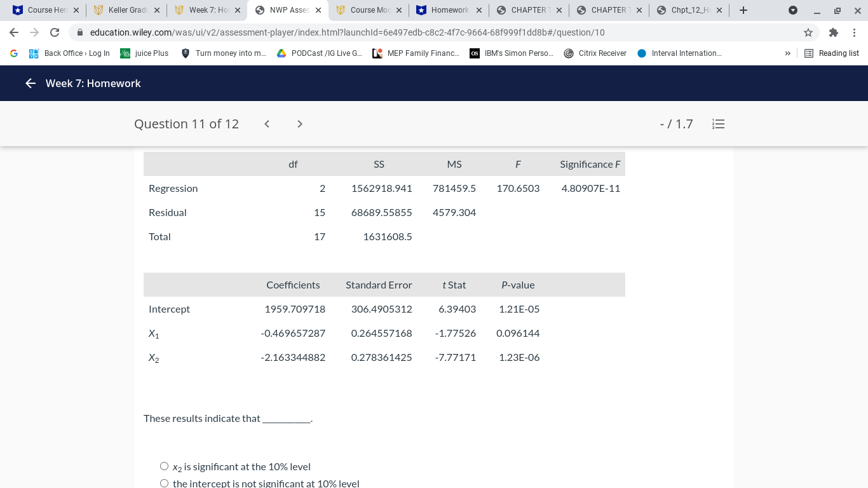Viewport: 868px width, 488px height.
Task: Open the Chrome three-dot menu
Action: click(x=855, y=32)
